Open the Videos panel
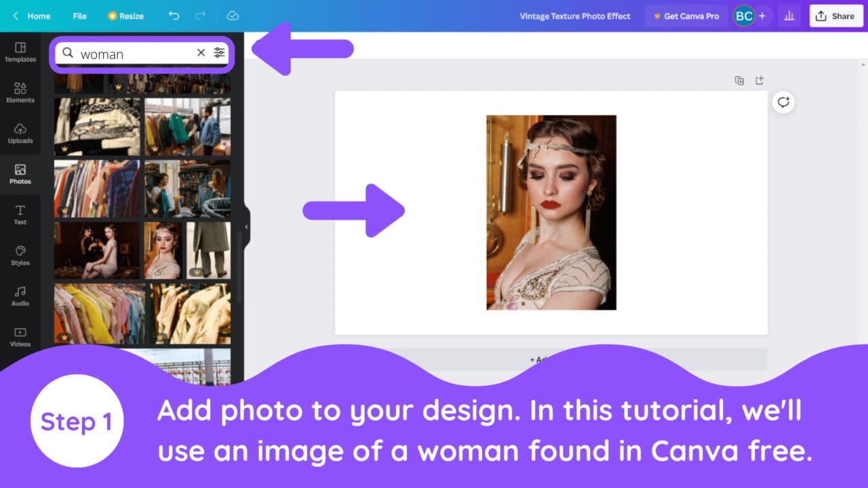Viewport: 868px width, 488px height. (20, 337)
